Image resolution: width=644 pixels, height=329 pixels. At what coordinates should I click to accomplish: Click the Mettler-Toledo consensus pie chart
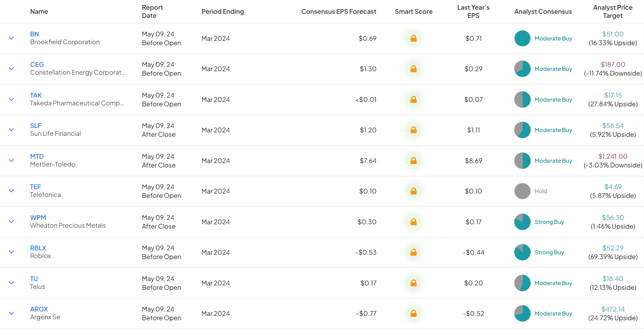[x=522, y=161]
